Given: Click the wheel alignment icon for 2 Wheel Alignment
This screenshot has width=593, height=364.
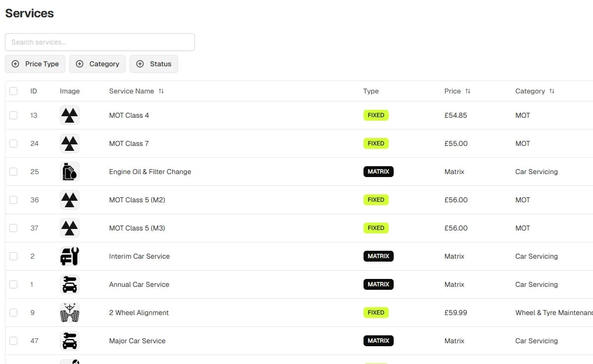Looking at the screenshot, I should coord(69,313).
